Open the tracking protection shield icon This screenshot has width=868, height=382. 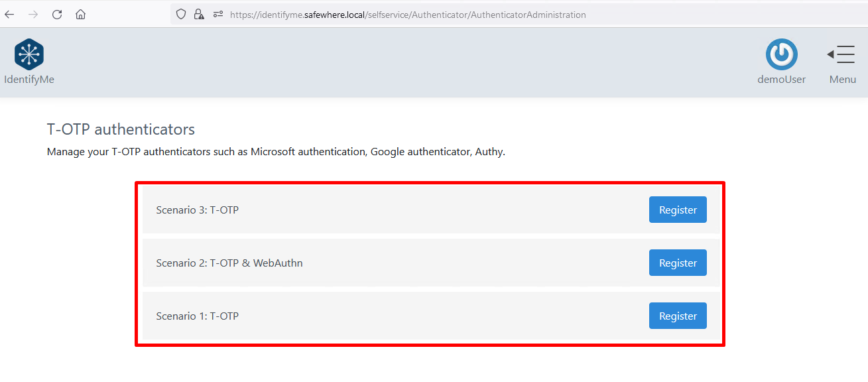[181, 14]
